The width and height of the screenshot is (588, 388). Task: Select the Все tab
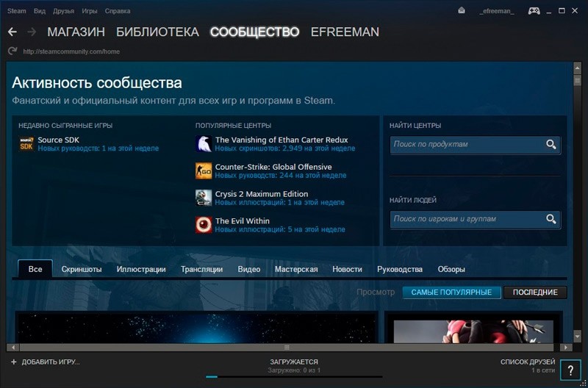click(x=35, y=269)
